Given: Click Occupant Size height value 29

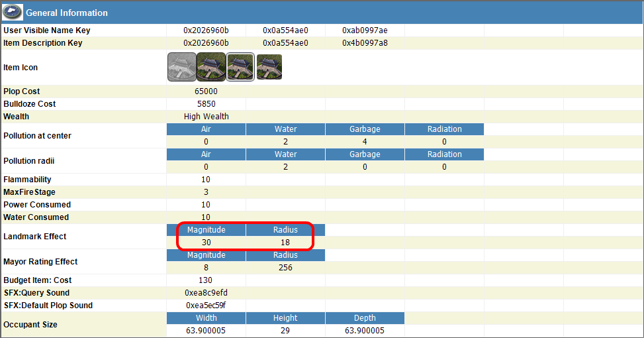Looking at the screenshot, I should [x=285, y=331].
